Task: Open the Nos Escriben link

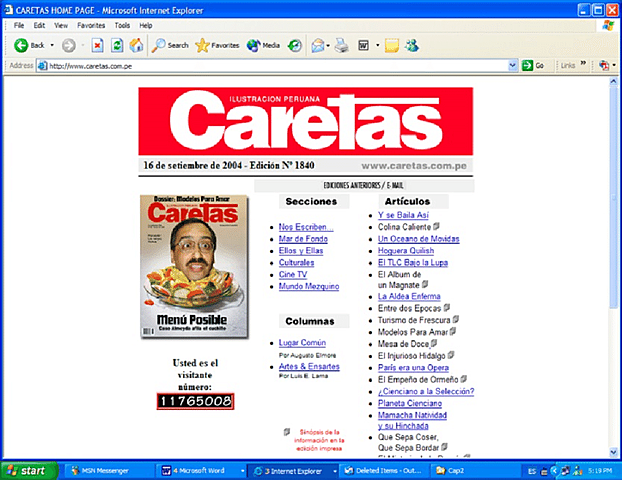Action: coord(306,227)
